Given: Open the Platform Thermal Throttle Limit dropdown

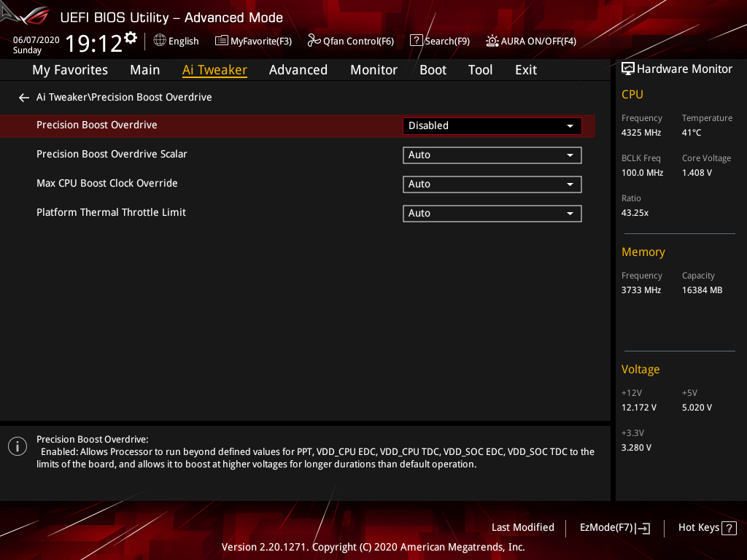Looking at the screenshot, I should (492, 213).
